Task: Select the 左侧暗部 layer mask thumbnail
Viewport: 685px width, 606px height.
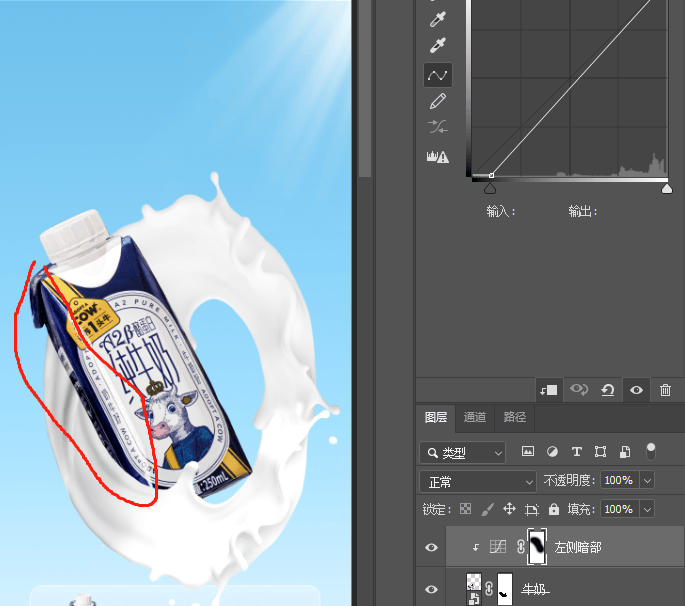Action: coord(537,546)
